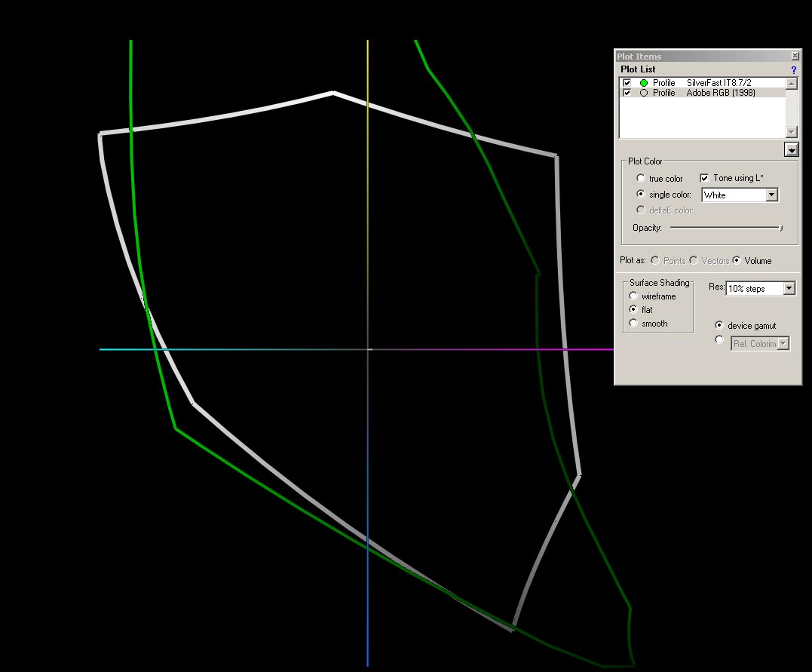Choose wireframe surface shading

(x=633, y=296)
